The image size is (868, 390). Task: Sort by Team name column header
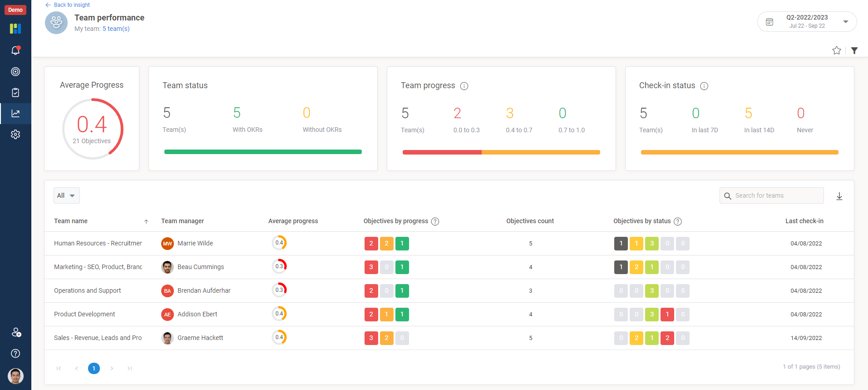point(71,221)
